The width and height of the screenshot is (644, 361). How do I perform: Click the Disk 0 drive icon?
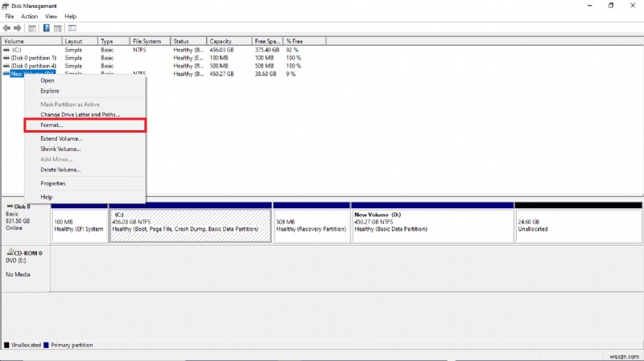10,207
